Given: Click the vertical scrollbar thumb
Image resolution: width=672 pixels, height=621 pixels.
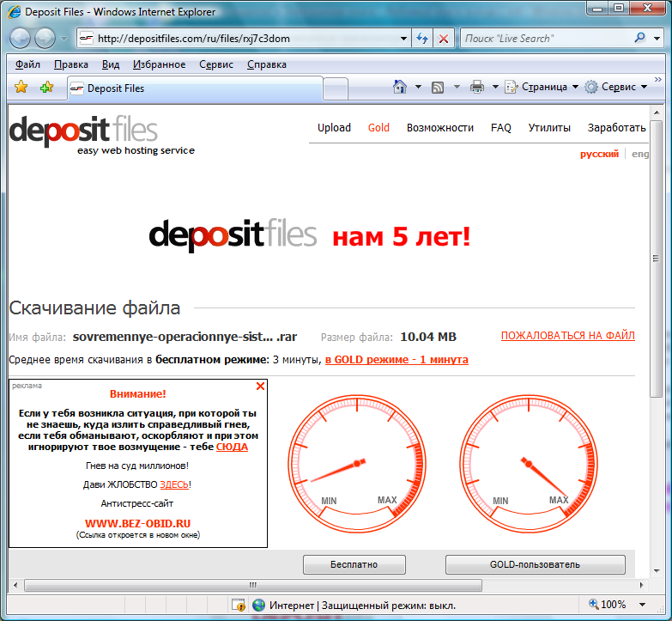Looking at the screenshot, I should point(657,259).
